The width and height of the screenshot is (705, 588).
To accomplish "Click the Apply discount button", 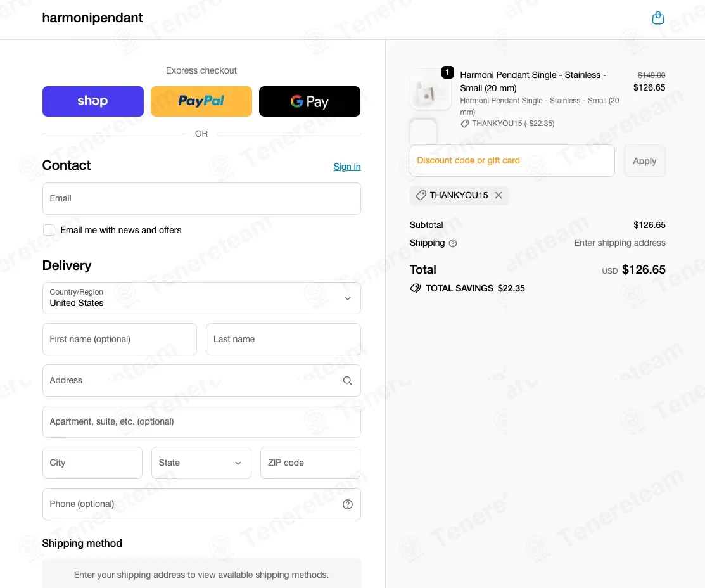I will [x=644, y=161].
